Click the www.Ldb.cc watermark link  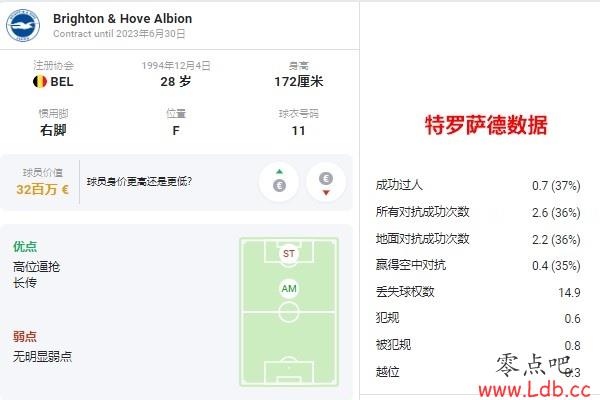(x=534, y=390)
